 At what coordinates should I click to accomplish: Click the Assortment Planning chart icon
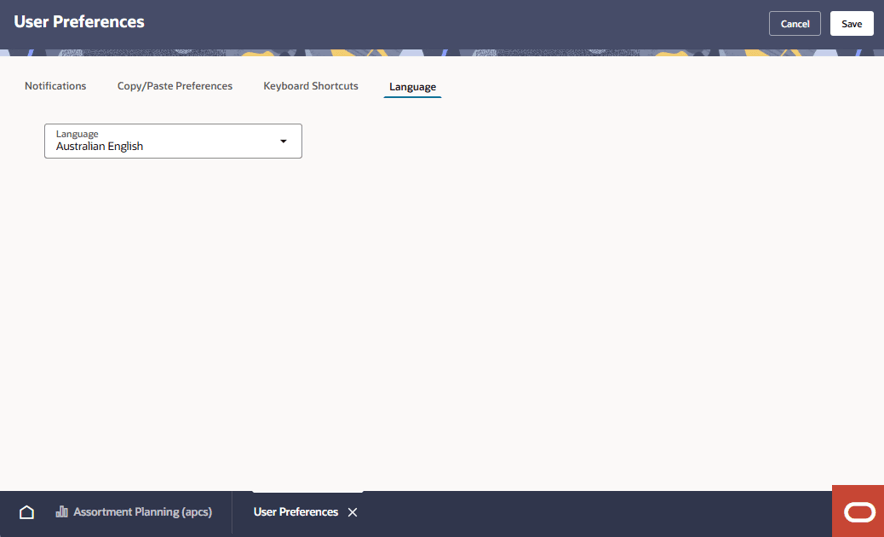(61, 512)
